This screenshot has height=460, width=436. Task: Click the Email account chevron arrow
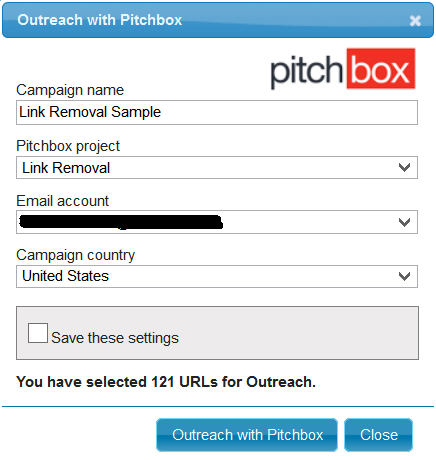(404, 222)
